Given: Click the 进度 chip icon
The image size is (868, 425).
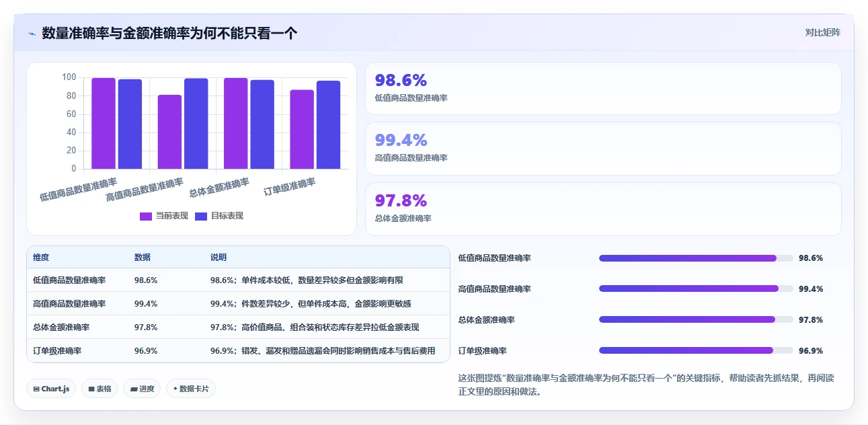Looking at the screenshot, I should (134, 389).
